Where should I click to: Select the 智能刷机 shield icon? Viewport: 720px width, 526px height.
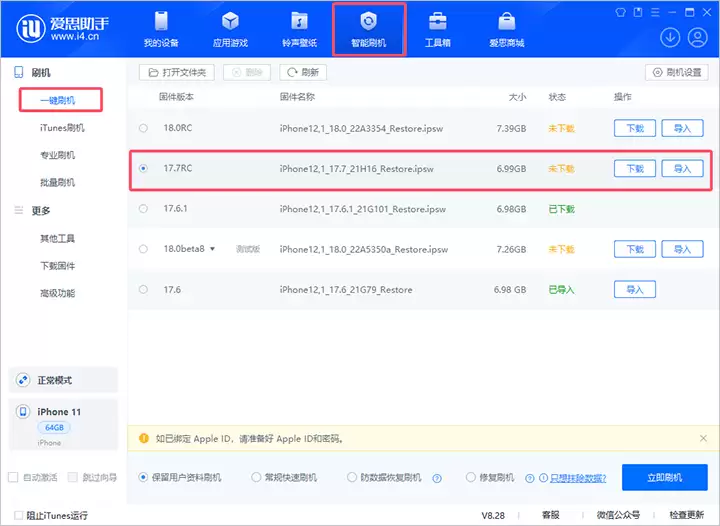368,22
